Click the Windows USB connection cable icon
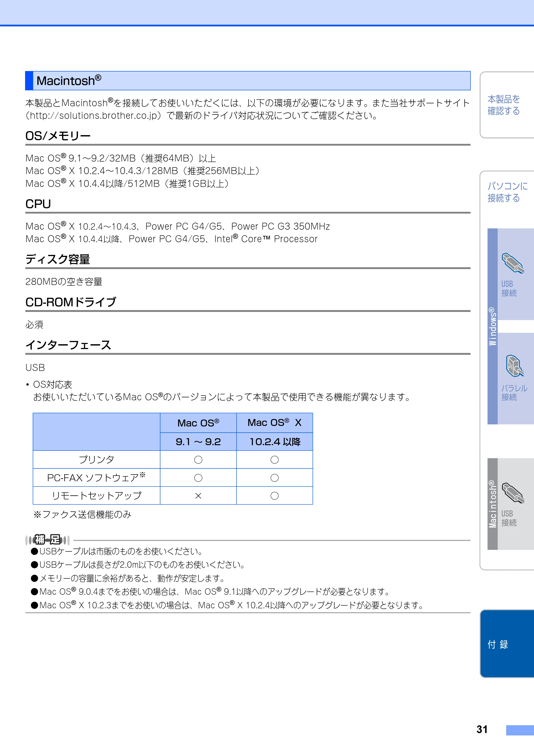Viewport: 534px width, 756px height. (x=513, y=263)
